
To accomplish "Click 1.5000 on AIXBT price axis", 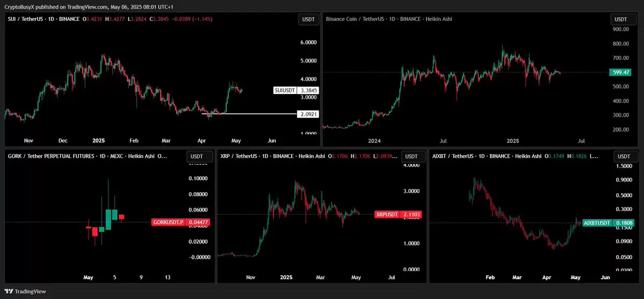I will click(x=624, y=165).
